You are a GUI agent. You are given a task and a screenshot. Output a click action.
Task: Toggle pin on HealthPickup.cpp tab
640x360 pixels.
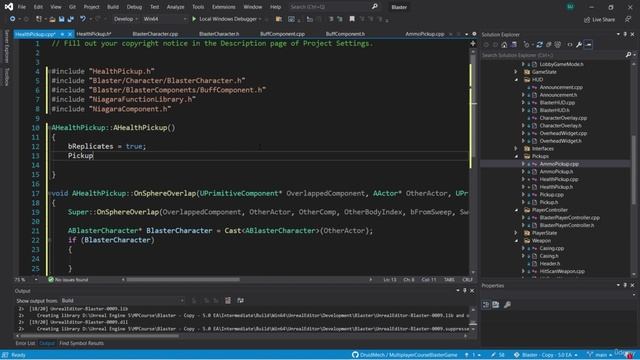pyautogui.click(x=62, y=34)
